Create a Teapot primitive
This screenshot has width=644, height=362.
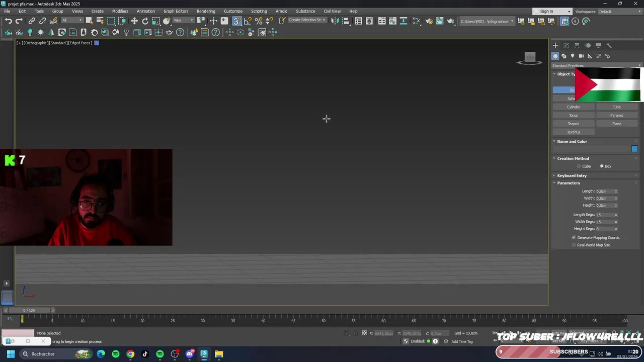pos(574,124)
